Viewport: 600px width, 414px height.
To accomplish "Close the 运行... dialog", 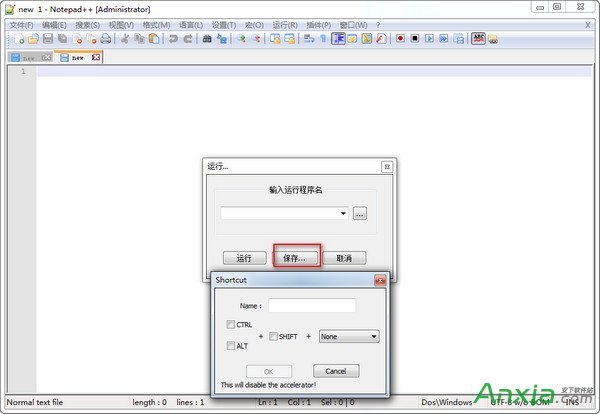I will [387, 167].
